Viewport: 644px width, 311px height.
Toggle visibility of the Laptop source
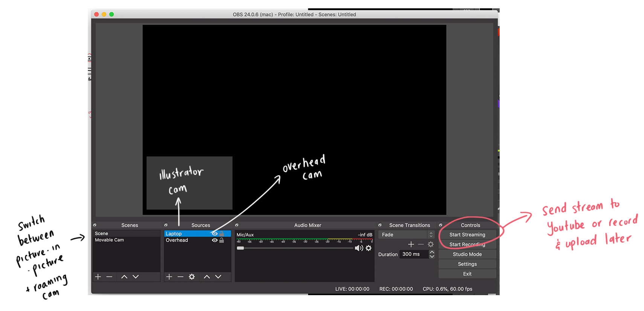tap(215, 234)
